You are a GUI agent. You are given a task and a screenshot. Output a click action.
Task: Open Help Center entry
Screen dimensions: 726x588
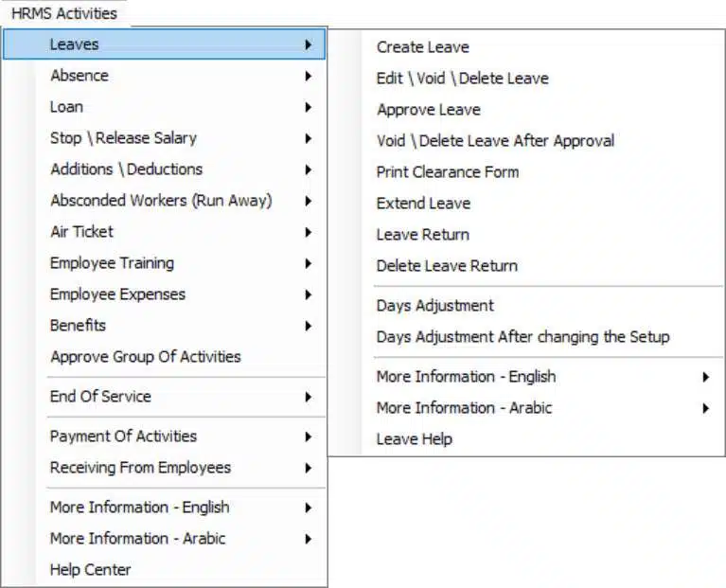(90, 570)
